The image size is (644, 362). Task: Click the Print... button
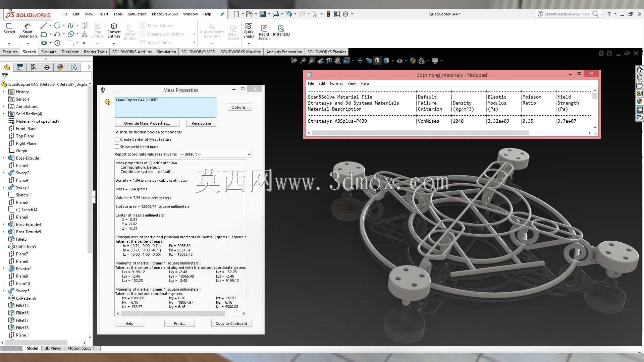pyautogui.click(x=179, y=323)
